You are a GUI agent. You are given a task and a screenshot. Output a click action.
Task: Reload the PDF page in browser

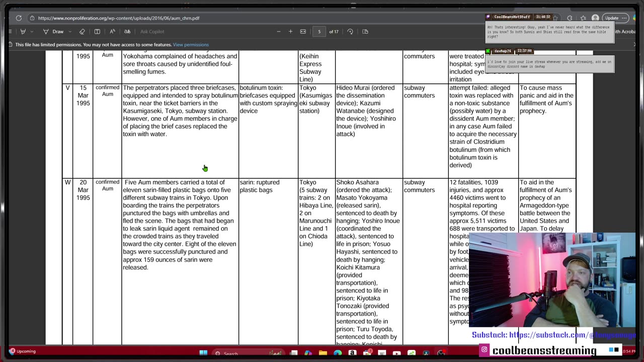19,18
